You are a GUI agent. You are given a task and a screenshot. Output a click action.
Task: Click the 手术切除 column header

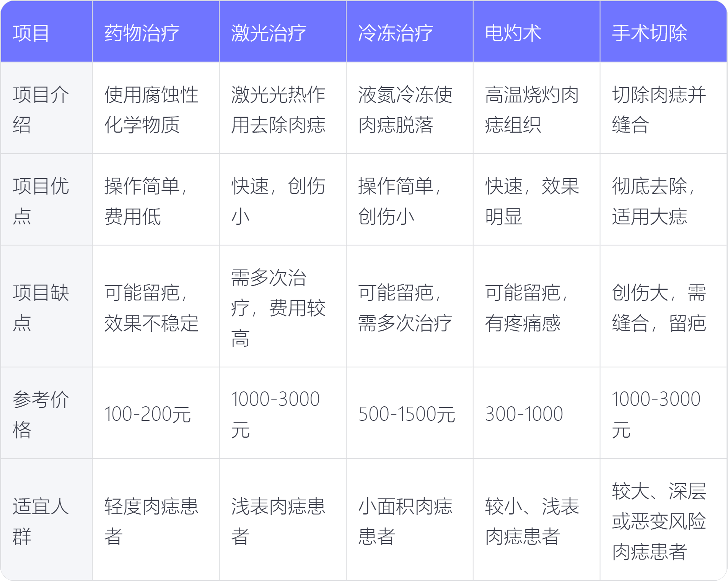point(649,33)
